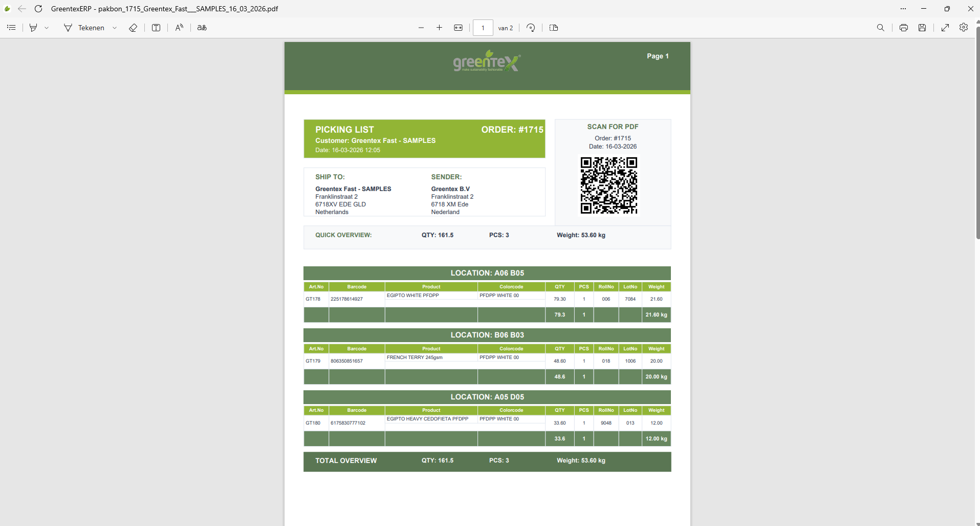980x526 pixels.
Task: Zoom out of the PDF
Action: point(421,28)
